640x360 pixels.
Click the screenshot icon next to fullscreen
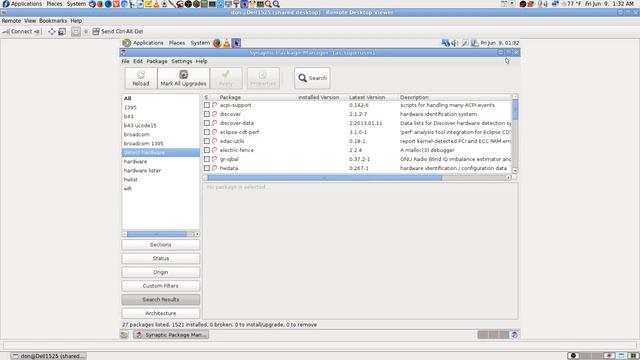click(62, 31)
